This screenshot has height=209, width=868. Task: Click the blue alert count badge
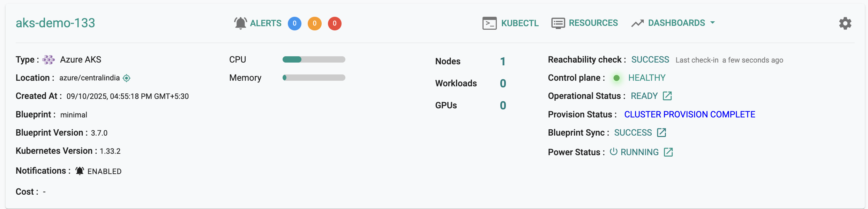coord(294,23)
